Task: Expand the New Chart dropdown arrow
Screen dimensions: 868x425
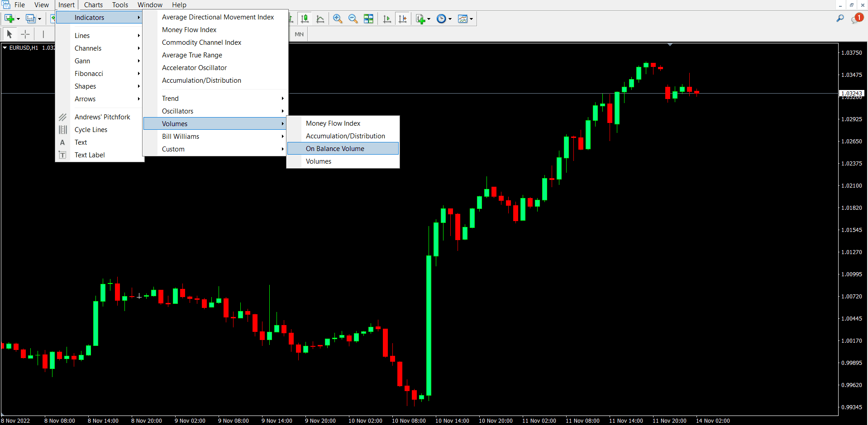Action: point(18,19)
